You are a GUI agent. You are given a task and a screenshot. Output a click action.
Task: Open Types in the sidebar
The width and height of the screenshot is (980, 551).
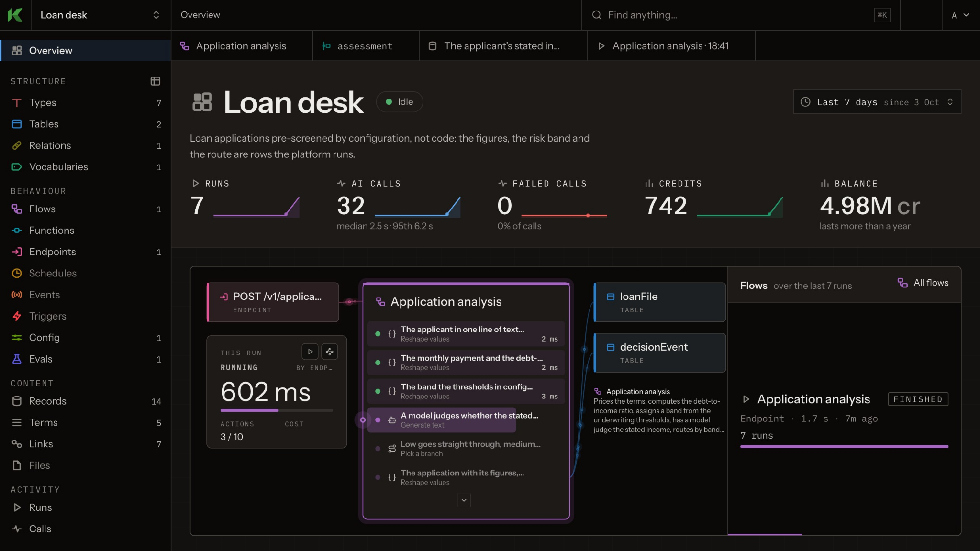coord(86,103)
